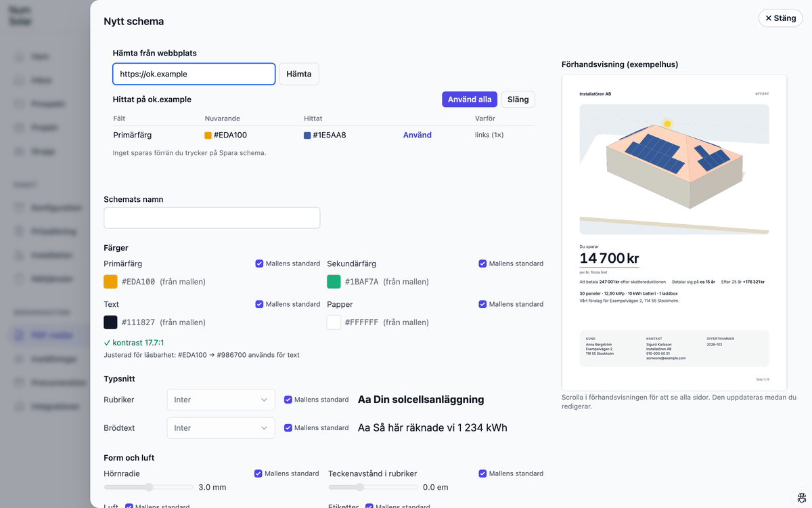The height and width of the screenshot is (508, 812).
Task: Open the dark Text color swatch
Action: click(x=111, y=322)
